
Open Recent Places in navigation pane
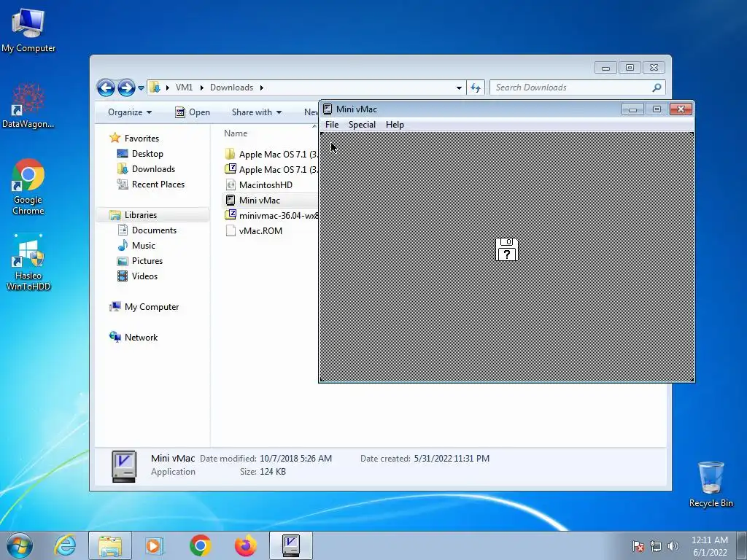coord(158,184)
